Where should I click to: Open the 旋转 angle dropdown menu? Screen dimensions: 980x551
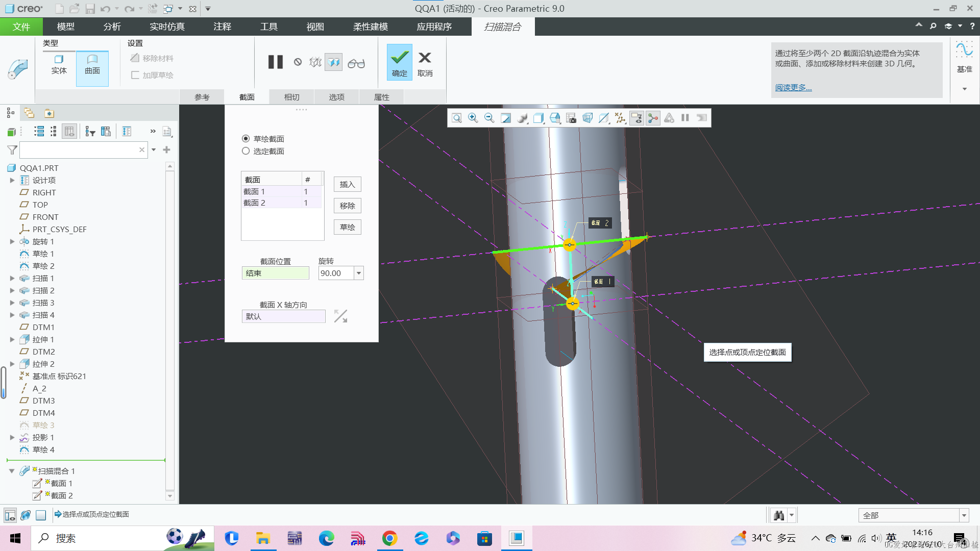click(x=359, y=273)
